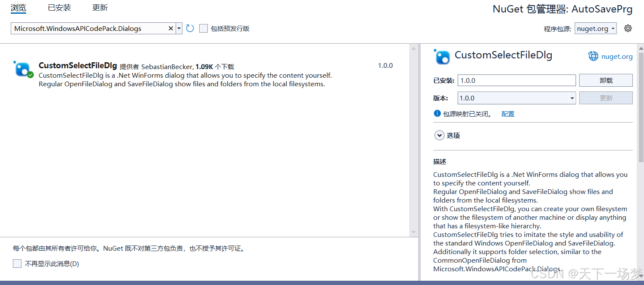Image resolution: width=644 pixels, height=285 pixels.
Task: Switch to the 浏览 browse tab
Action: 18,8
